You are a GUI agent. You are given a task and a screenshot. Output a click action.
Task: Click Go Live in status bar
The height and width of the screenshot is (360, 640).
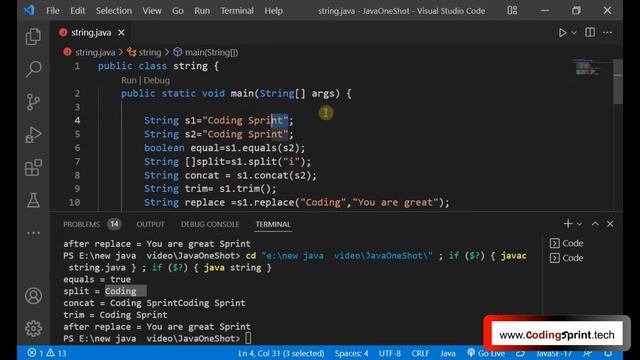coord(486,353)
